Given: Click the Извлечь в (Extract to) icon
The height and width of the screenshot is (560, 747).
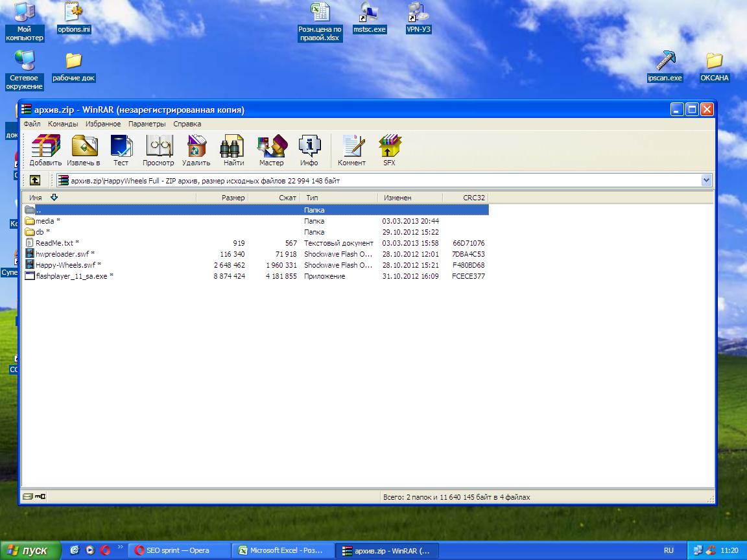Looking at the screenshot, I should (x=84, y=150).
